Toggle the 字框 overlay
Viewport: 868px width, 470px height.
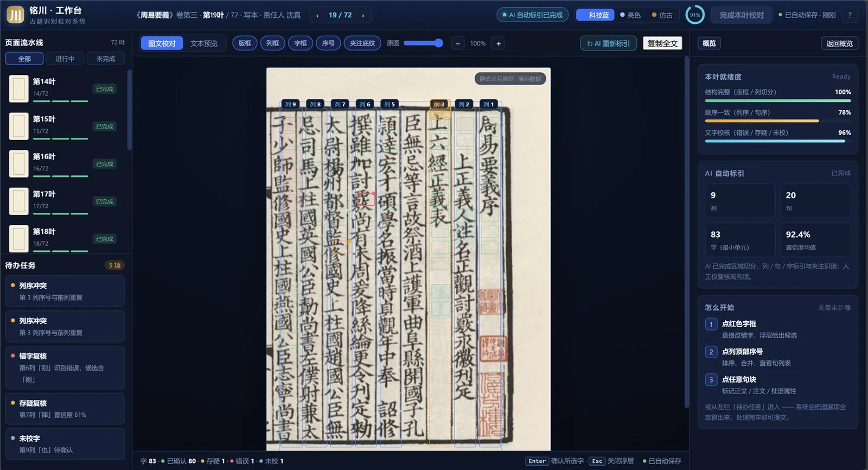[301, 43]
